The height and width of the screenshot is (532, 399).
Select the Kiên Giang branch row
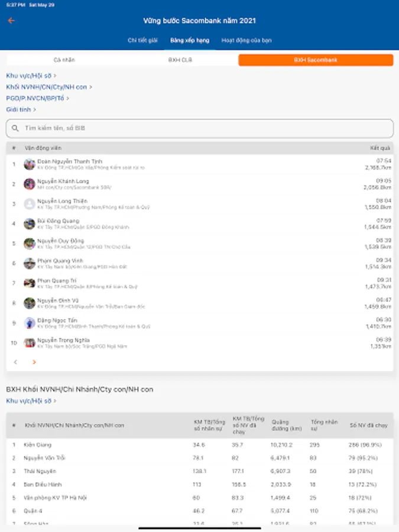37,443
